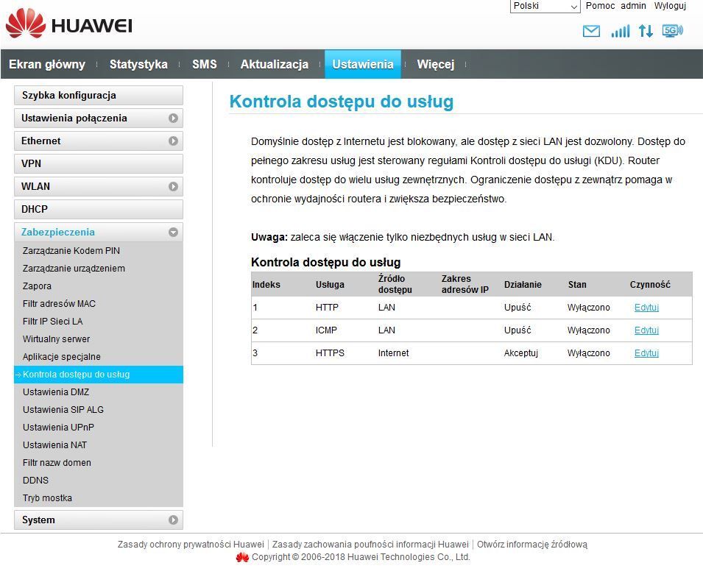Open the Polski language dropdown
Screen dimensions: 703x588
(x=545, y=7)
